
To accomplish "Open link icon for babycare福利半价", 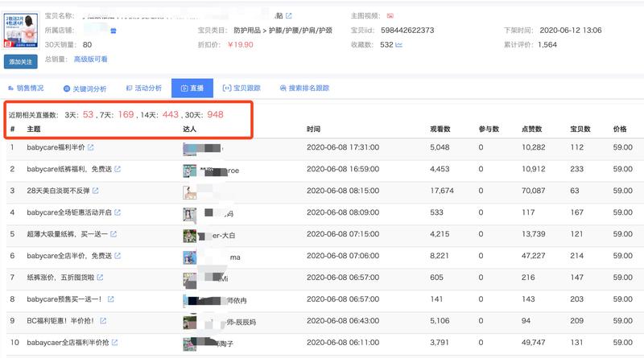I will (x=90, y=147).
